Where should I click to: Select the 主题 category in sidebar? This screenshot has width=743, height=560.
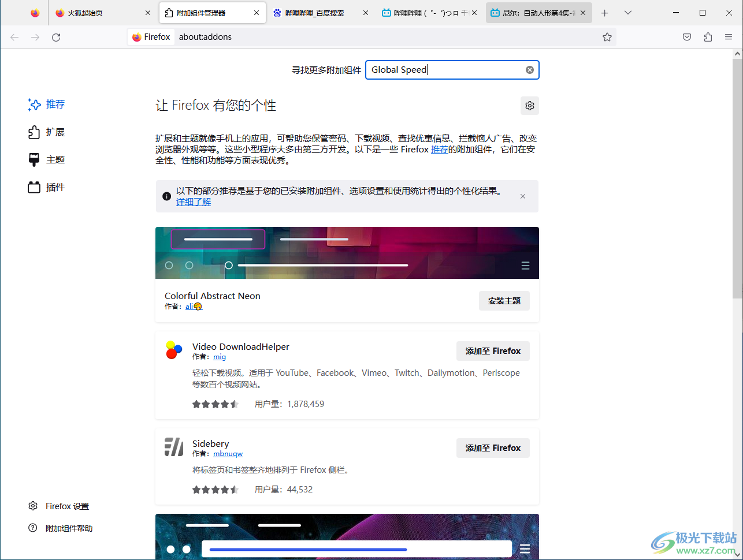click(46, 160)
